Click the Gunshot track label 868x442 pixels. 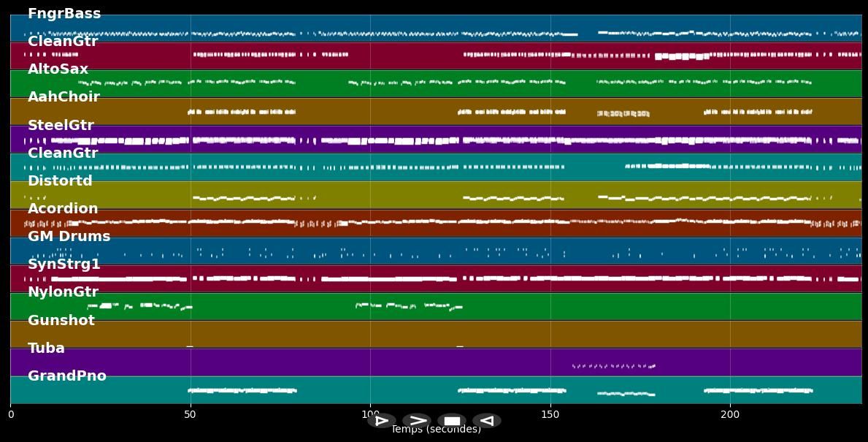[61, 321]
